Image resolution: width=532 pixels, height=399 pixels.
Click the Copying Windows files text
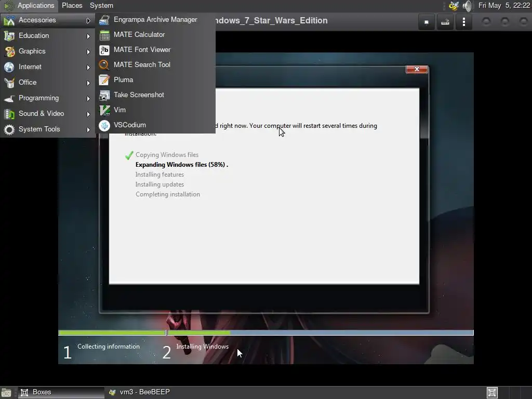click(167, 155)
